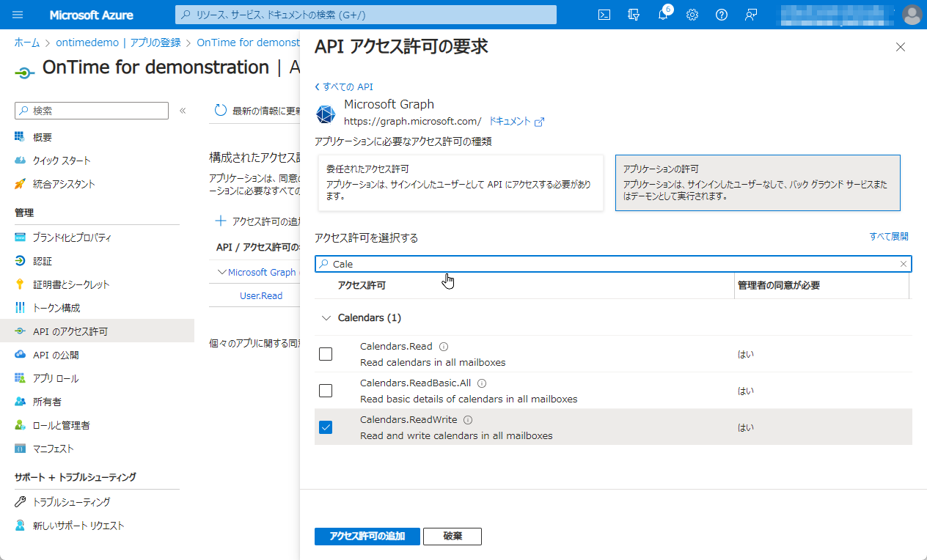Viewport: 927px width, 560px height.
Task: Open the feedback icon in header
Action: click(x=751, y=15)
